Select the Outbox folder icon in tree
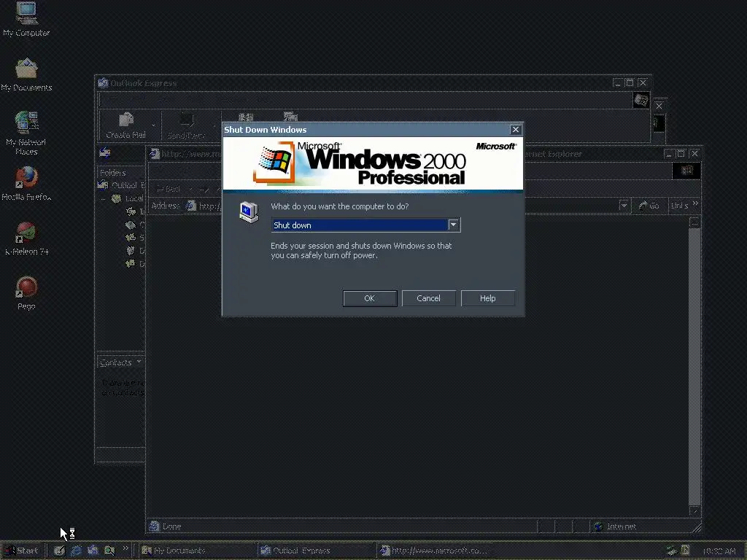Viewport: 747px width, 560px height. pyautogui.click(x=131, y=225)
